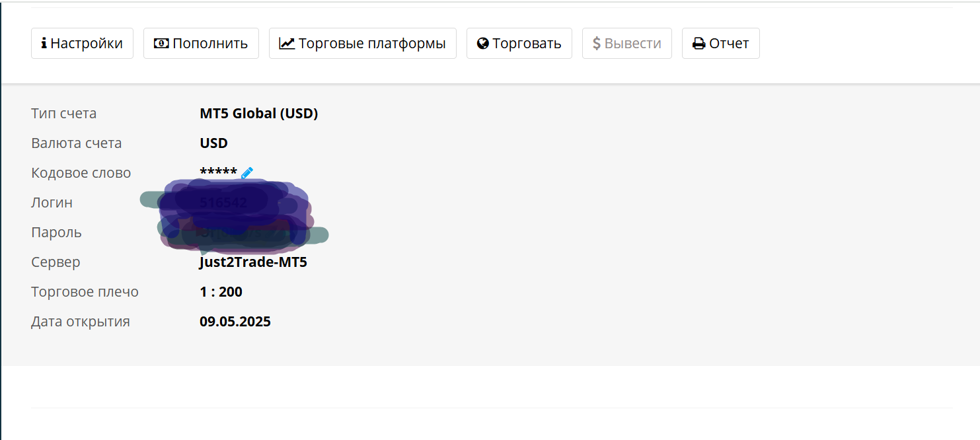Click the Торговое плечо label
This screenshot has height=440, width=980.
(x=85, y=292)
